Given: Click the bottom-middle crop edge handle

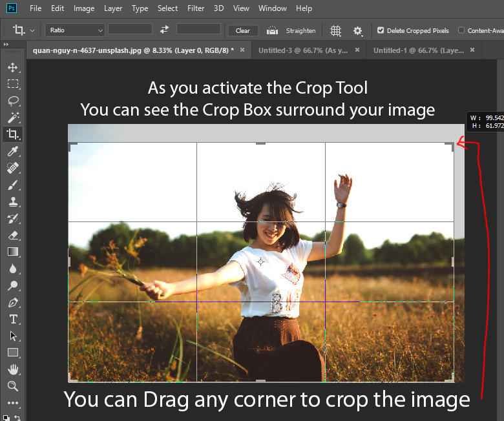Looking at the screenshot, I should click(x=260, y=381).
